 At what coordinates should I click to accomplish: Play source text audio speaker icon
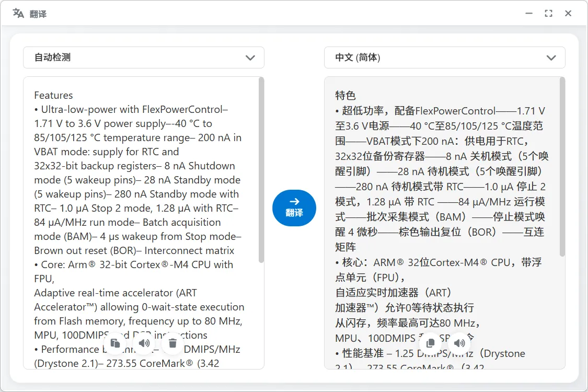click(x=144, y=343)
